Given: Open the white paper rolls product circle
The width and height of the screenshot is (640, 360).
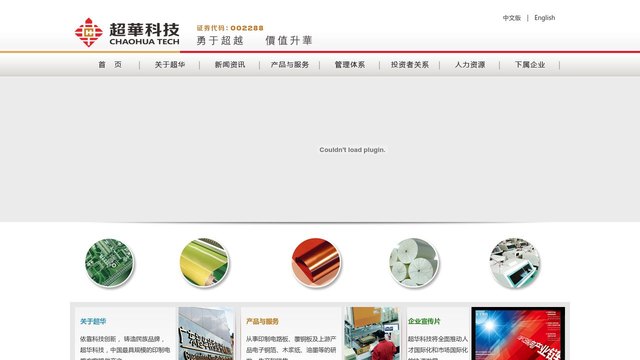Looking at the screenshot, I should (x=414, y=263).
